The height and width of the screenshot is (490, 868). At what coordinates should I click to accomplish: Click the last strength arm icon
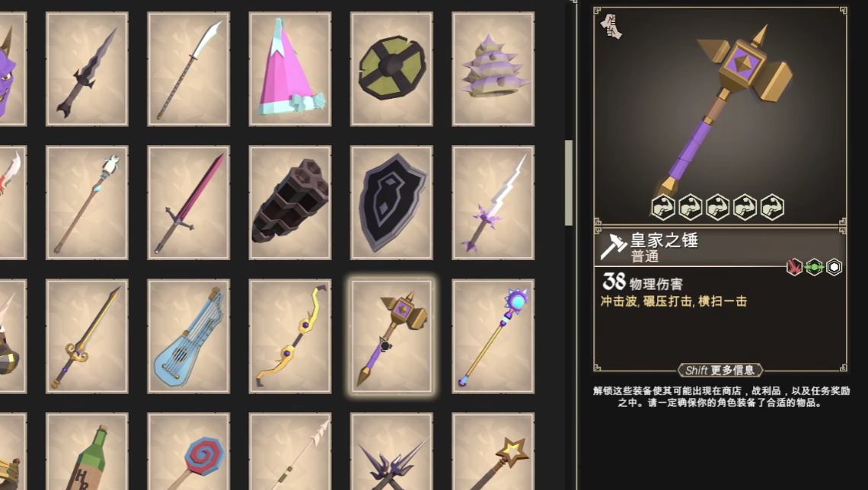pos(772,208)
